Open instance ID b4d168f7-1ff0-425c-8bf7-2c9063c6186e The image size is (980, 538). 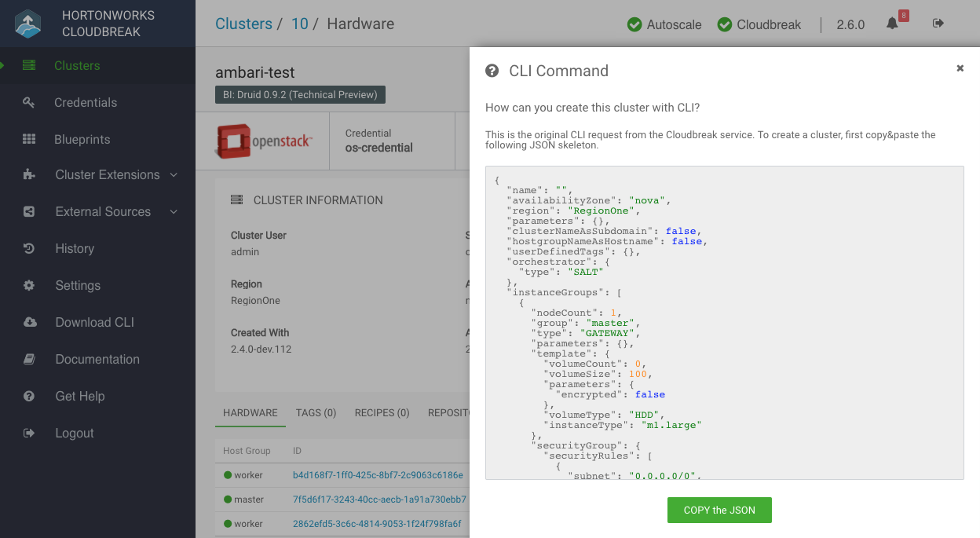click(x=378, y=475)
